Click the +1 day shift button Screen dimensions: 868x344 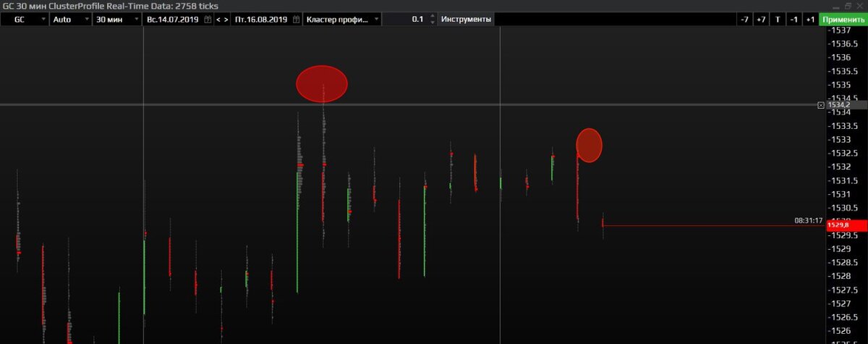(810, 20)
